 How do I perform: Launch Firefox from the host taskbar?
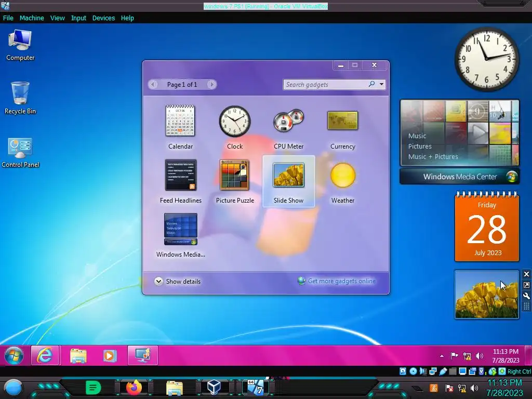pos(134,388)
